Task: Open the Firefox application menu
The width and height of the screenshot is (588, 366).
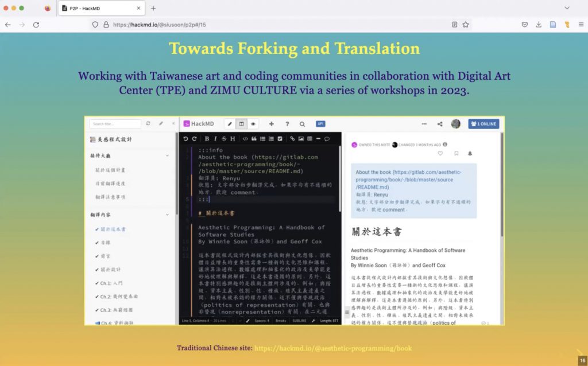Action: [x=581, y=25]
